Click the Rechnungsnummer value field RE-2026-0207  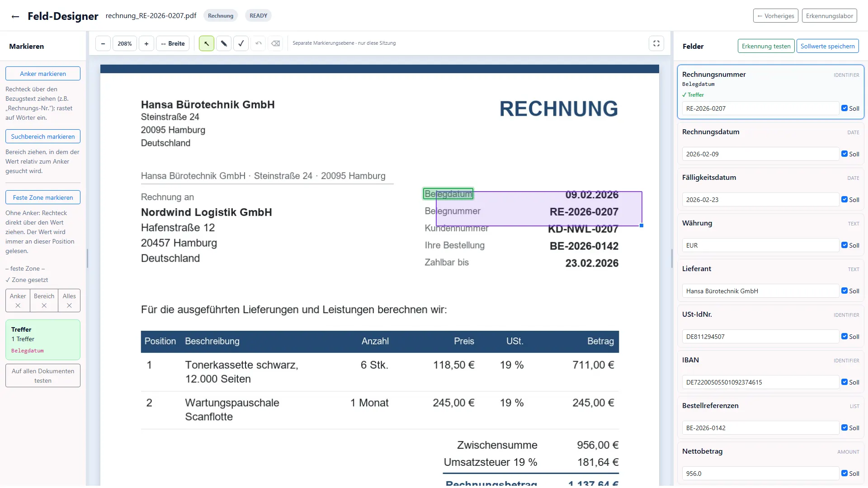click(760, 108)
